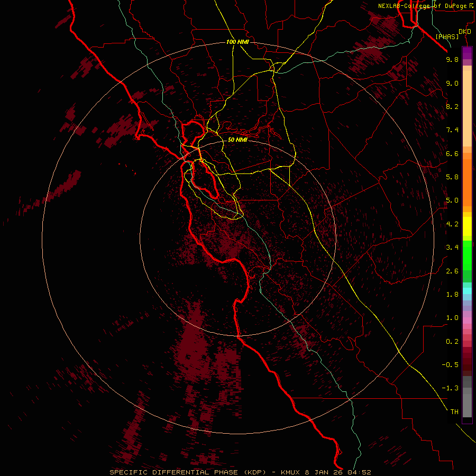Click the 4.2 value on the scale

pyautogui.click(x=452, y=224)
